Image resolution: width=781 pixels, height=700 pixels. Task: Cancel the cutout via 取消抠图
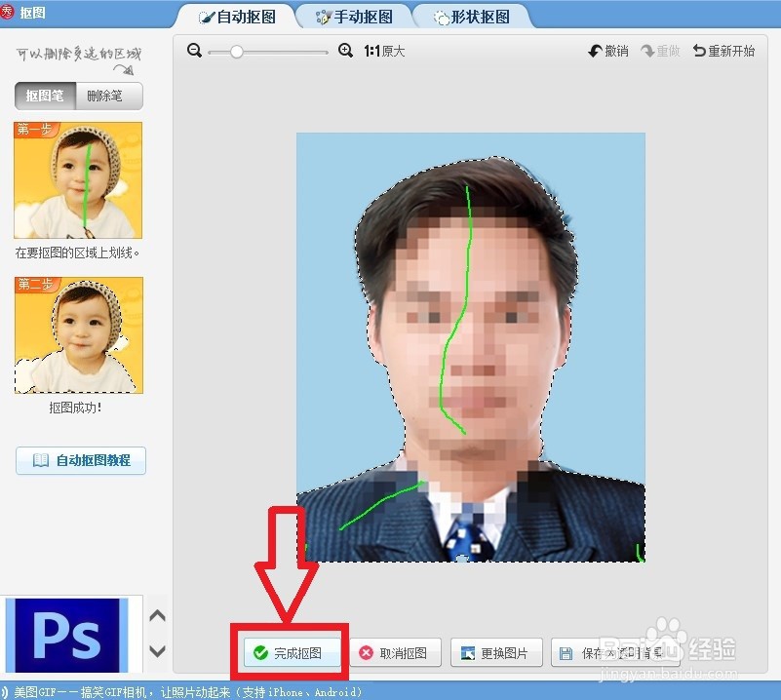(397, 652)
